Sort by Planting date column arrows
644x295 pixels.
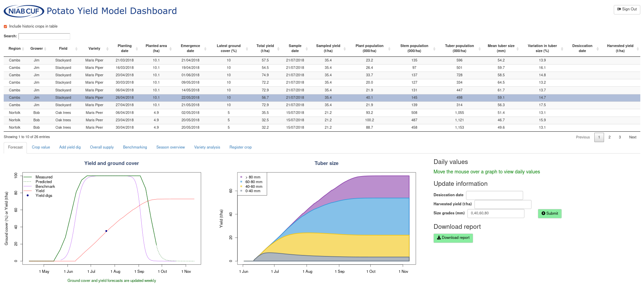point(137,49)
